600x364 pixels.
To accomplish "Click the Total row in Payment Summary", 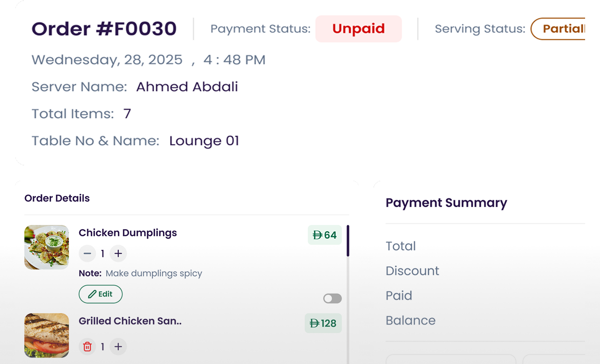I will point(401,246).
